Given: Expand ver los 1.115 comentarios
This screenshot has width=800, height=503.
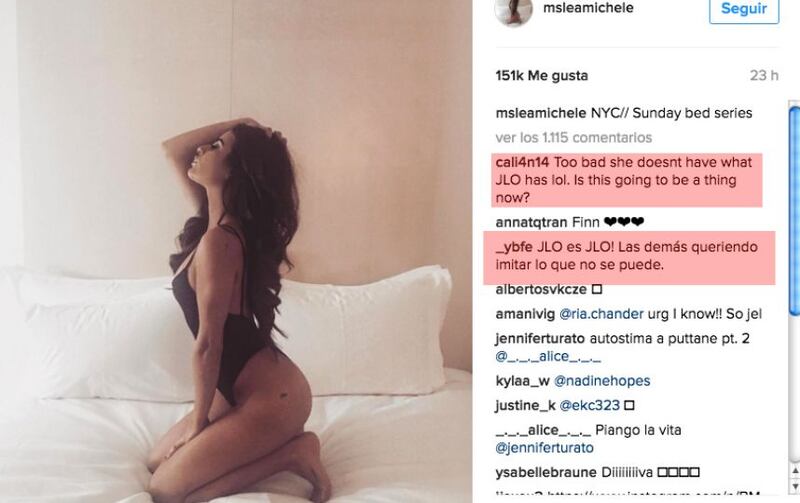Looking at the screenshot, I should [x=573, y=138].
